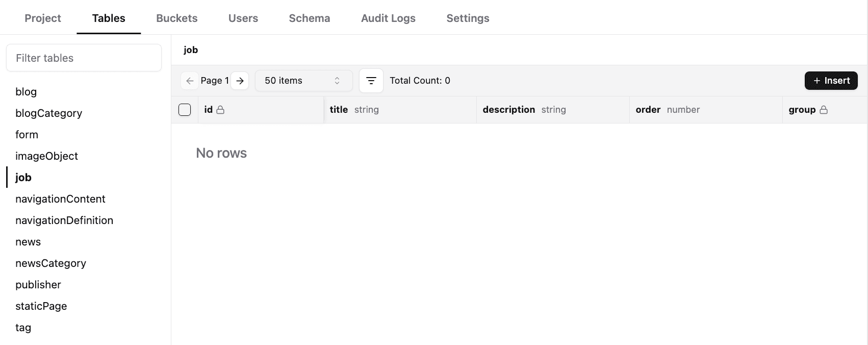This screenshot has height=345, width=868.
Task: Switch to the Buckets tab
Action: click(x=176, y=18)
